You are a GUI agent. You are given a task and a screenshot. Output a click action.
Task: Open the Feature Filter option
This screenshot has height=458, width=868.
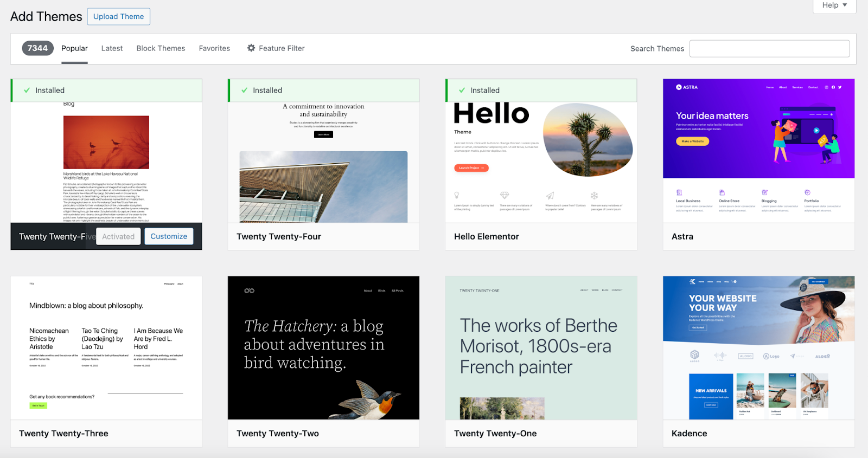point(276,48)
